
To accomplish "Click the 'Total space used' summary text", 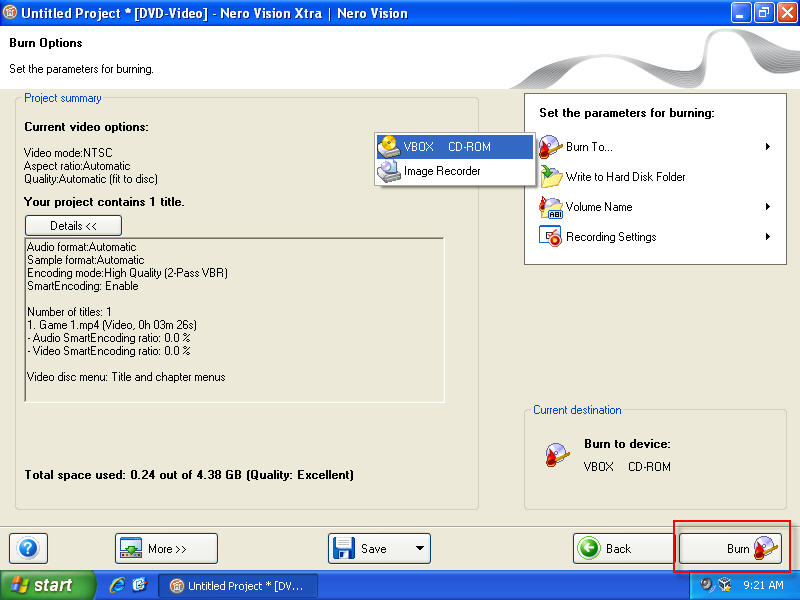I will [189, 475].
